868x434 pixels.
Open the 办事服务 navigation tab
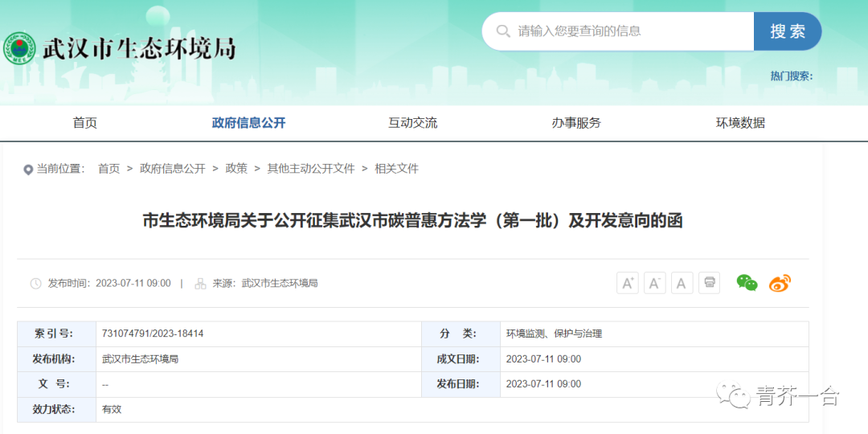[576, 123]
